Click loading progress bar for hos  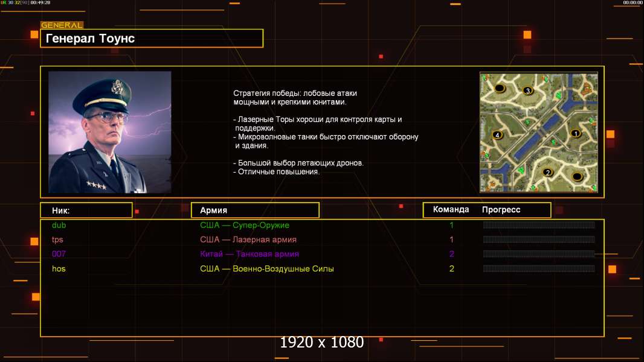[x=539, y=268]
